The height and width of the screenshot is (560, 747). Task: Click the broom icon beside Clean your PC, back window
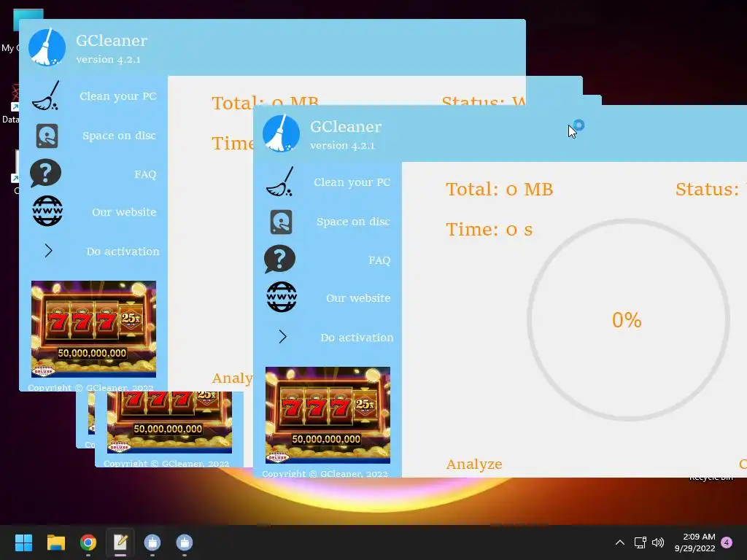(46, 96)
